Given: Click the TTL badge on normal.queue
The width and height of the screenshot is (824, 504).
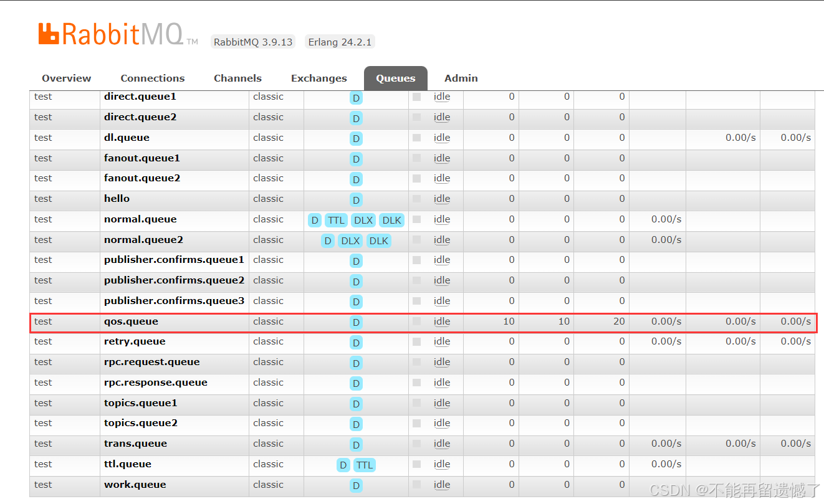Looking at the screenshot, I should click(336, 220).
